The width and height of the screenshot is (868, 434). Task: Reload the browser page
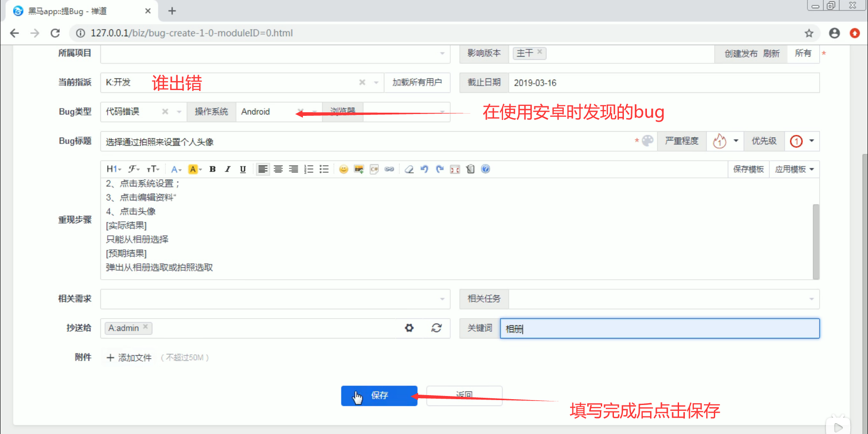tap(55, 33)
